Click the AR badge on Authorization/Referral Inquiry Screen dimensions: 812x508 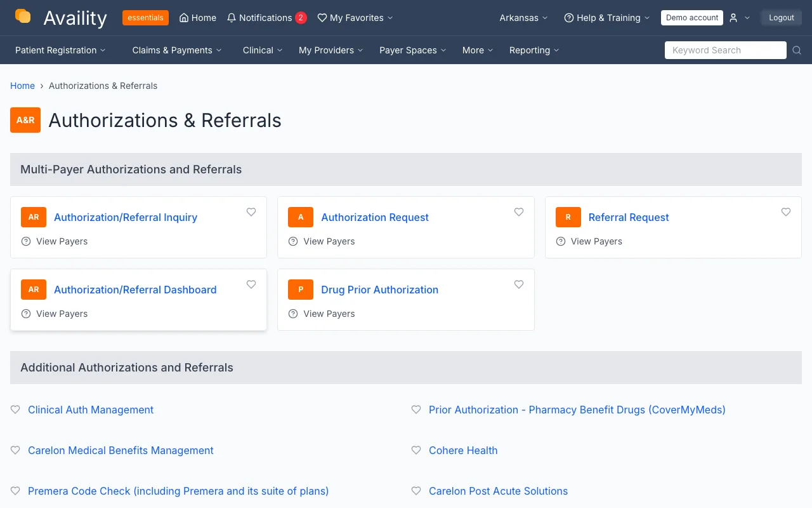(x=34, y=217)
